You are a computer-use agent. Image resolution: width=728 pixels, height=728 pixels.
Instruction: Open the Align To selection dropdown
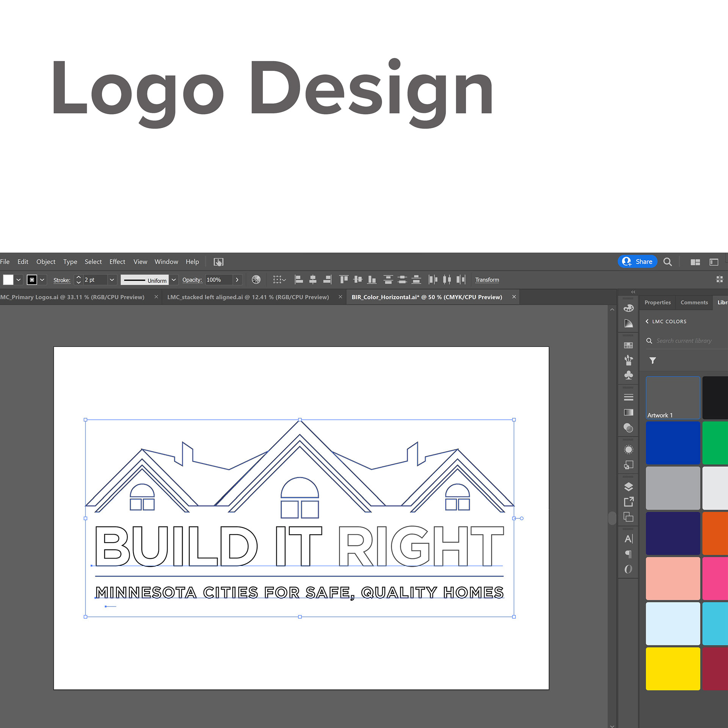click(x=279, y=280)
